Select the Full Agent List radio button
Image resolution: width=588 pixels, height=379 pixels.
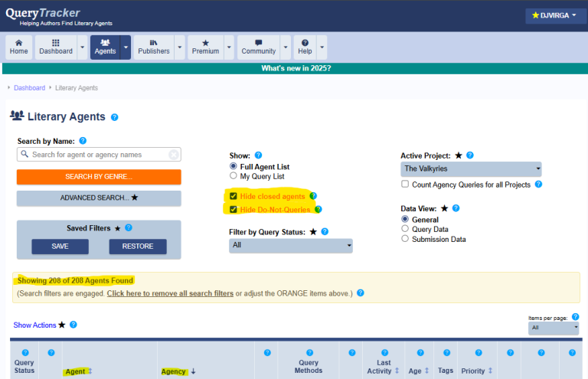tap(234, 166)
